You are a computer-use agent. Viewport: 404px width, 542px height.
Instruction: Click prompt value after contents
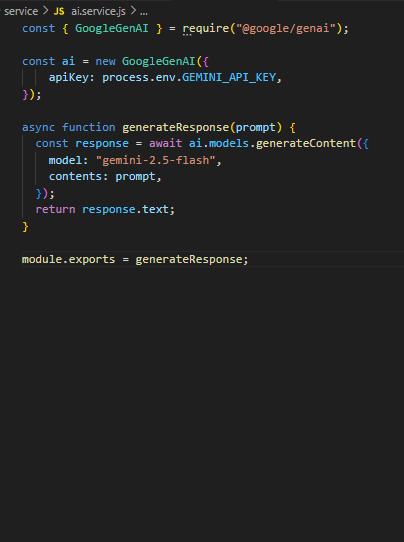135,176
